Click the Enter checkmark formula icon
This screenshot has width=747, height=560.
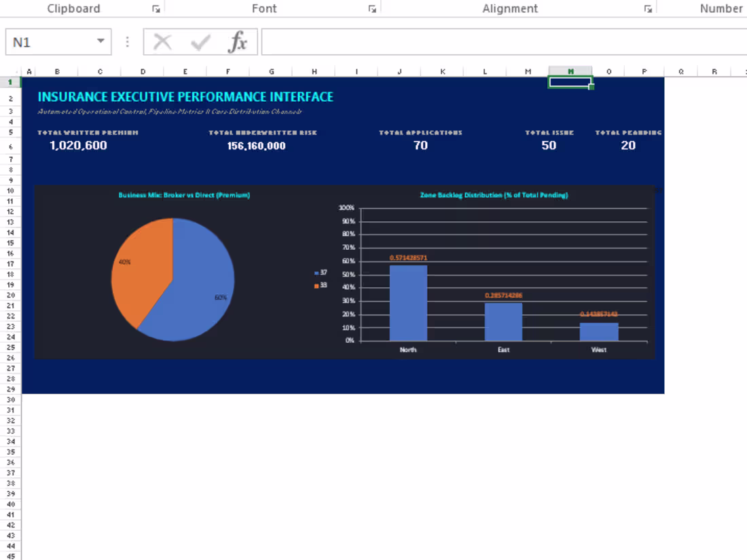(x=200, y=42)
